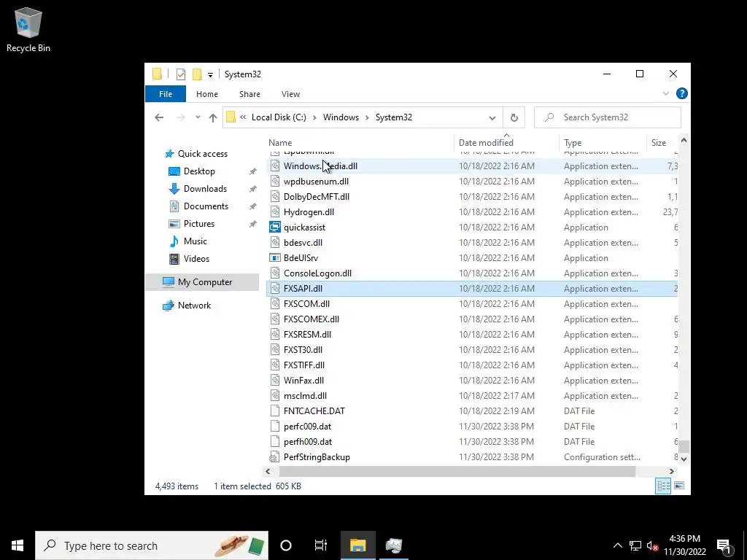Open the Windows Start menu
Viewport: 747px width, 560px height.
18,545
